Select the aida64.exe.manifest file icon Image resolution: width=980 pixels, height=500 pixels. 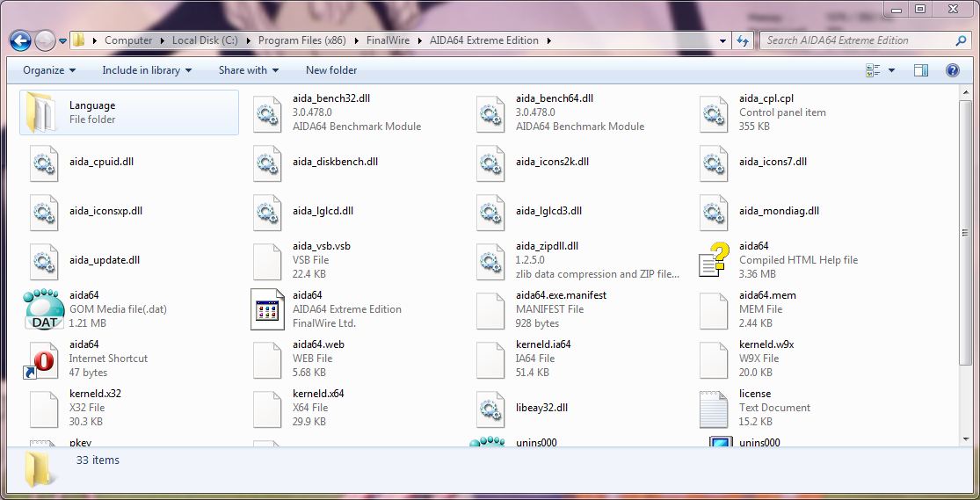coord(490,310)
